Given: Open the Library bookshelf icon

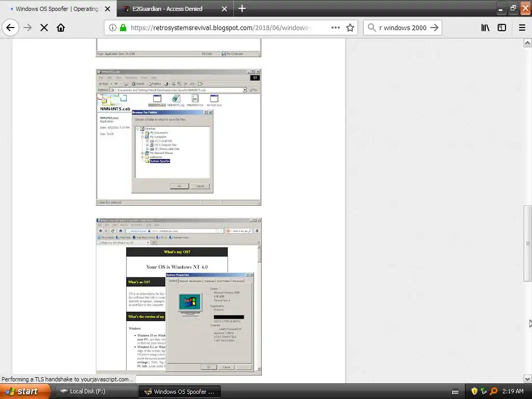Looking at the screenshot, I should coord(486,28).
